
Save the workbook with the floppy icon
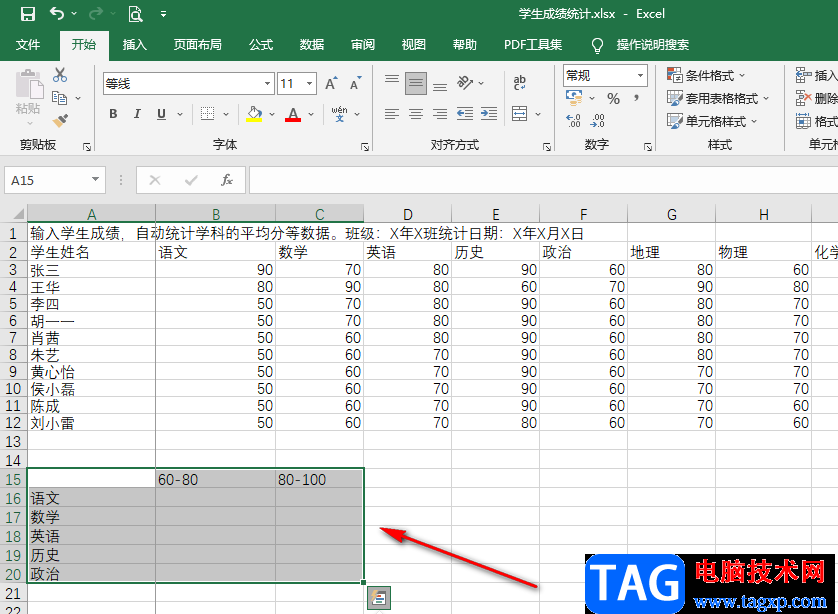pyautogui.click(x=28, y=14)
